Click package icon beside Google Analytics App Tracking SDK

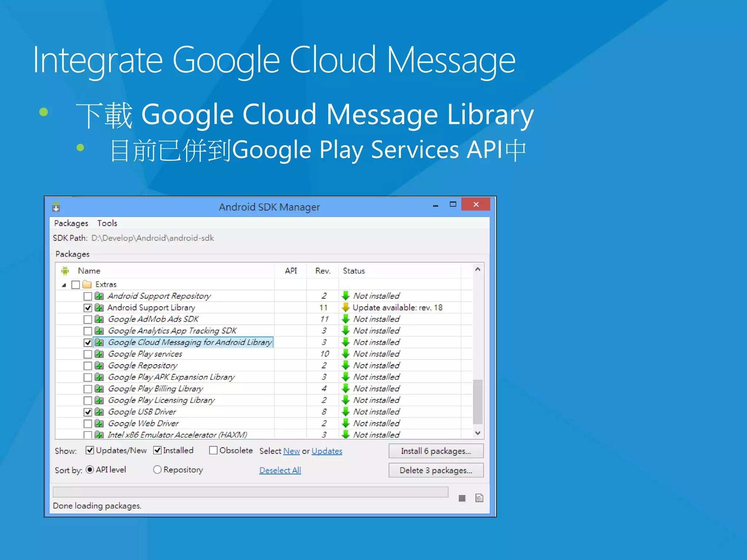(x=99, y=331)
